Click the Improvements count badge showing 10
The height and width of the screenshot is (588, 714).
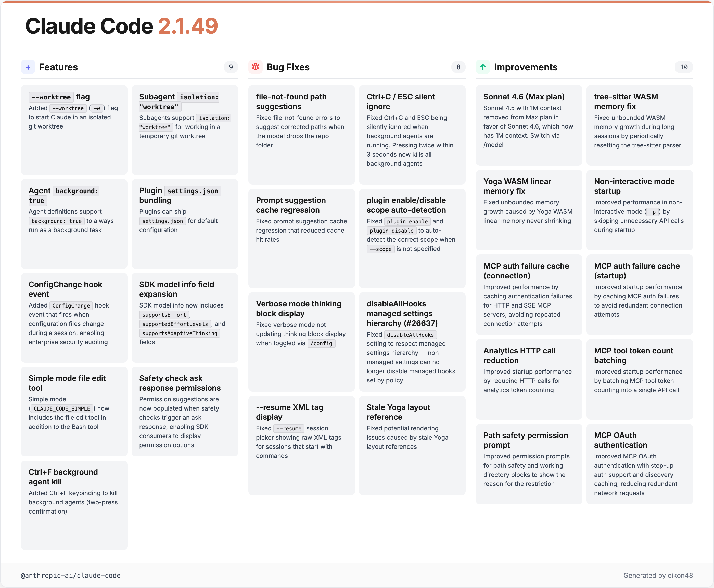[684, 67]
